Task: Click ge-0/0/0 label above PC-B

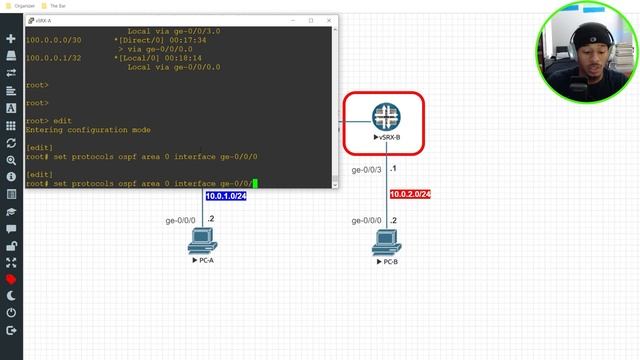Action: [x=367, y=221]
